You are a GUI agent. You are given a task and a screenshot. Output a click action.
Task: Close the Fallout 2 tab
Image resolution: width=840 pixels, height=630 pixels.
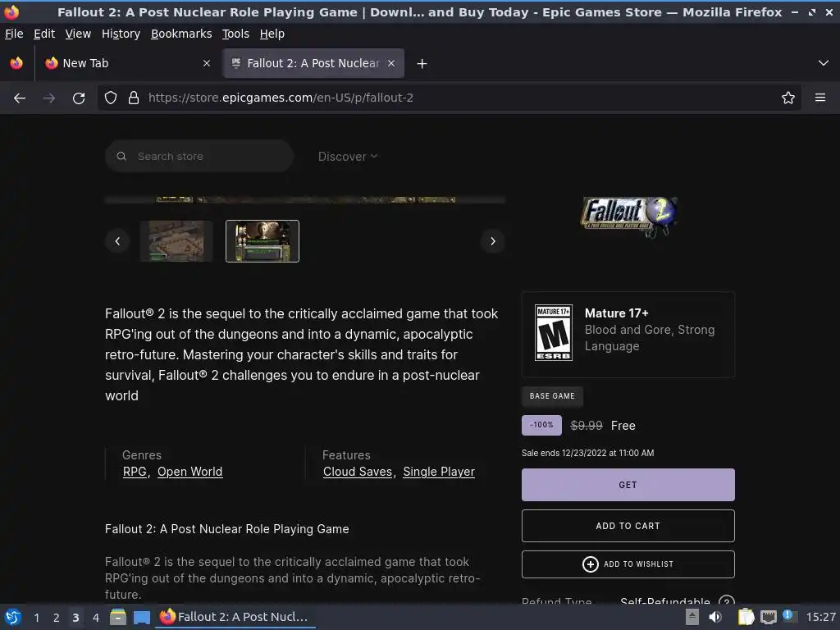point(391,63)
